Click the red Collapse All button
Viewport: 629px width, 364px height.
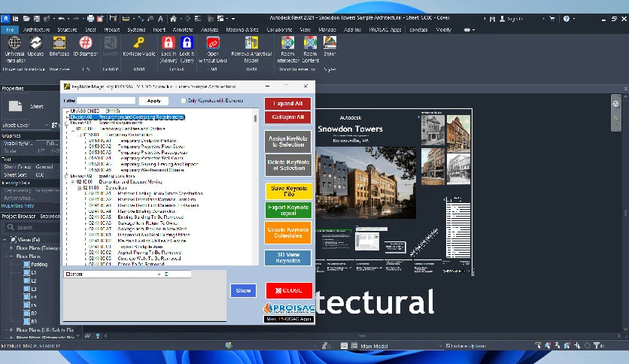click(x=287, y=117)
